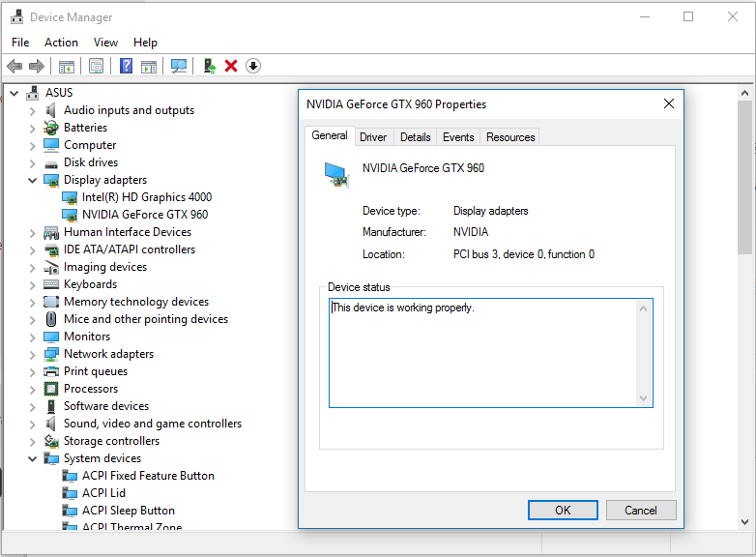
Task: Collapse the System devices category
Action: pos(32,458)
